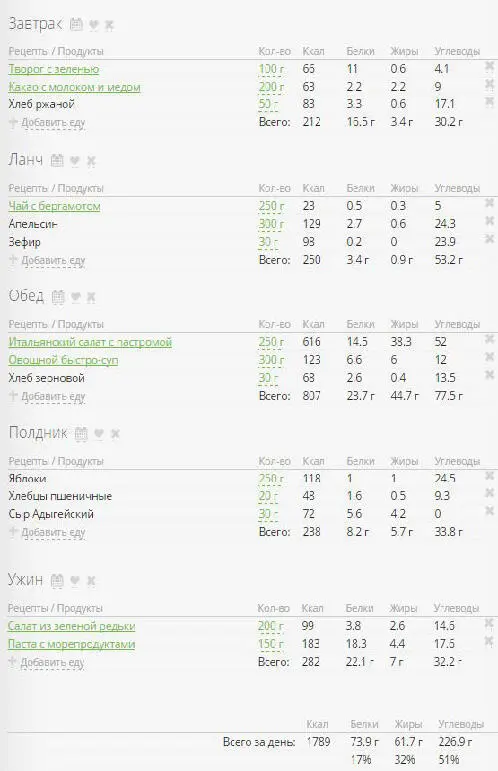Delete the Зефир row from Ланч
498x771 pixels.
[489, 239]
